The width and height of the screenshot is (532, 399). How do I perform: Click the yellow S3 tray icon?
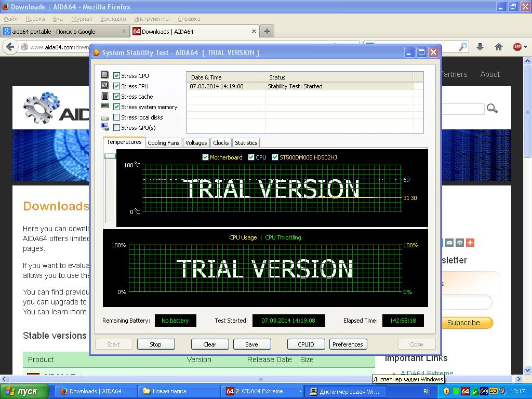(x=494, y=391)
